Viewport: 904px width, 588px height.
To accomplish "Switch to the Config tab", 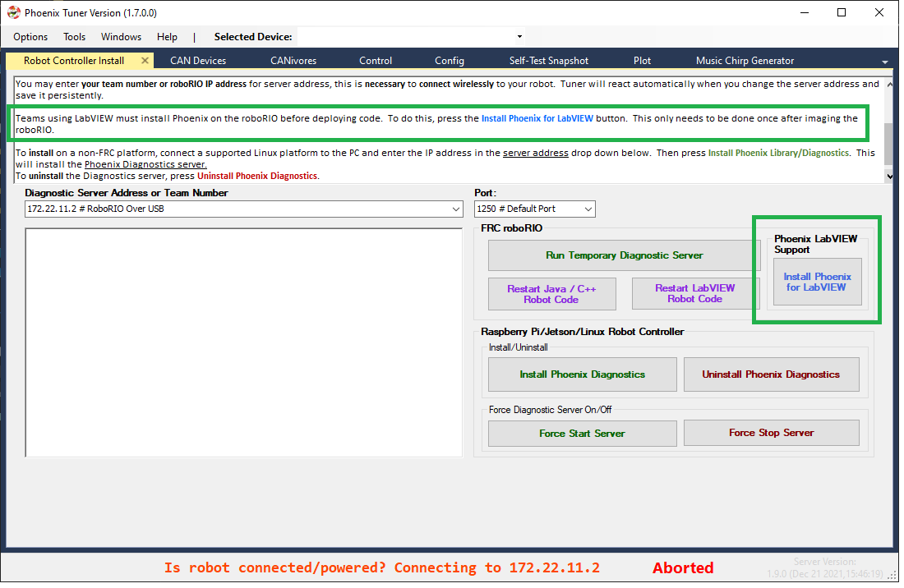I will coord(449,61).
